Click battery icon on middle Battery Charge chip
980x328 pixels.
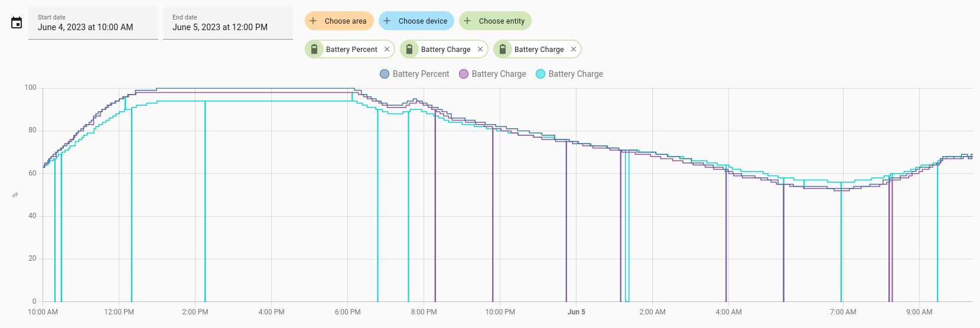(409, 49)
